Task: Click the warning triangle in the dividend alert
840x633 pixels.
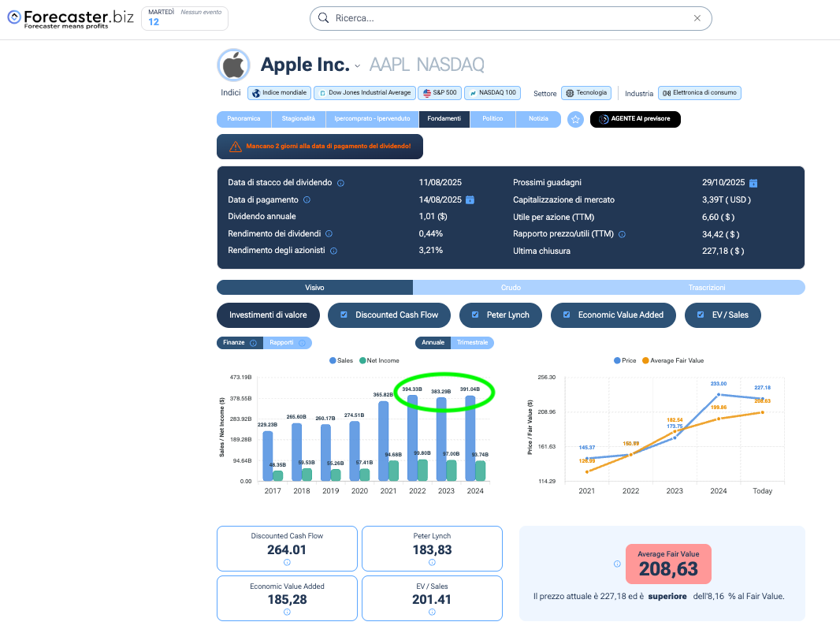Action: [235, 147]
